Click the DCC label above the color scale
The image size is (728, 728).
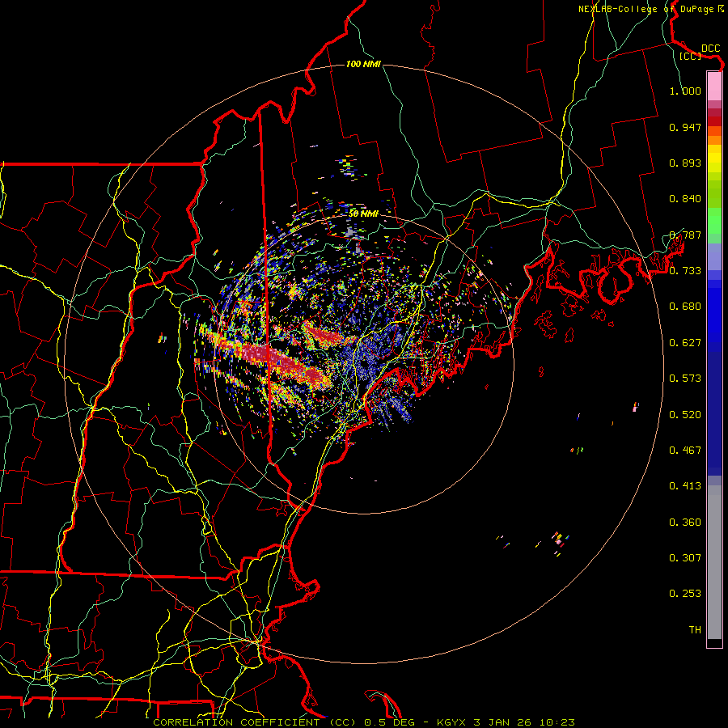tap(710, 49)
